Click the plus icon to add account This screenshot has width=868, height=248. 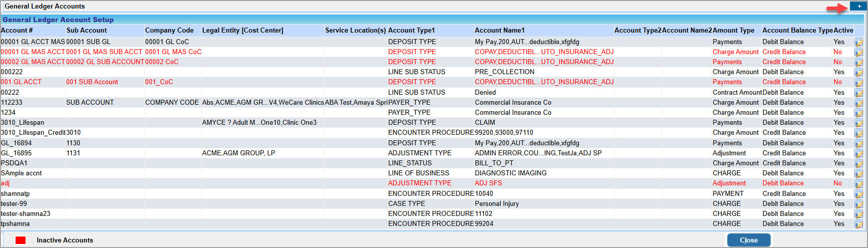coord(859,7)
